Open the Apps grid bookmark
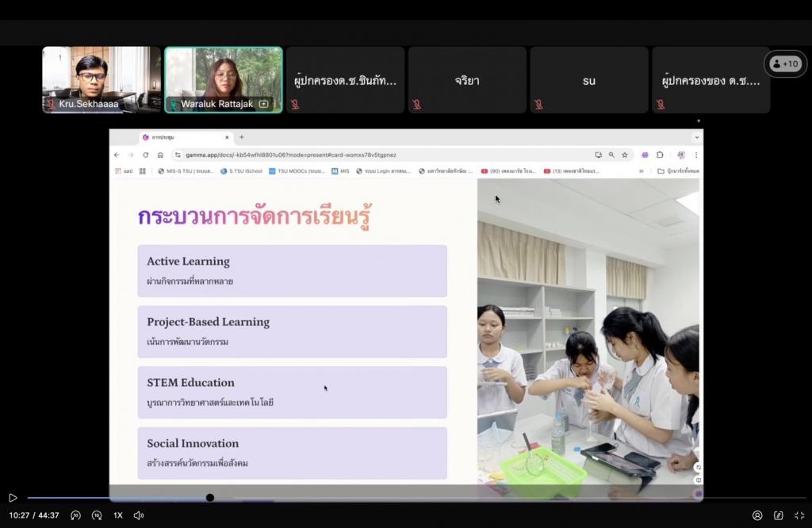 point(123,170)
